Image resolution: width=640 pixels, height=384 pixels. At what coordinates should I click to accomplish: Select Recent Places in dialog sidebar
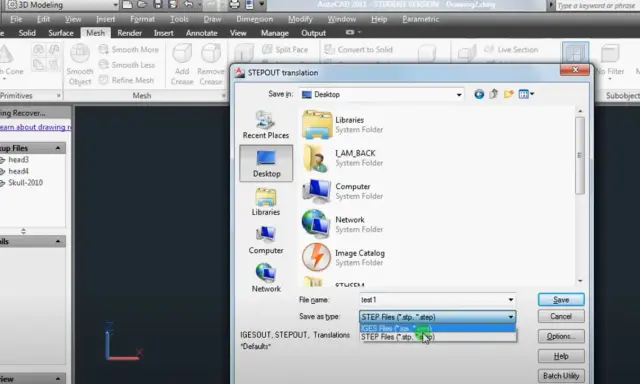pos(266,124)
